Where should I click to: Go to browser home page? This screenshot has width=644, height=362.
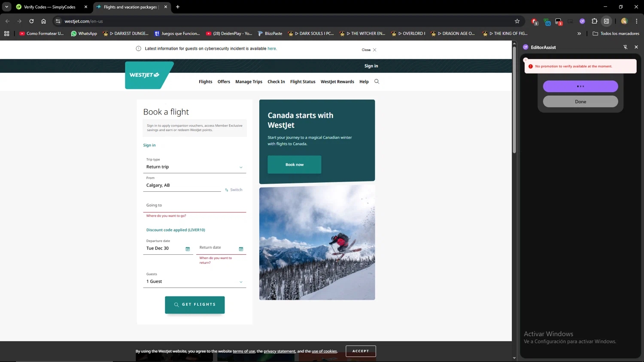click(x=43, y=21)
